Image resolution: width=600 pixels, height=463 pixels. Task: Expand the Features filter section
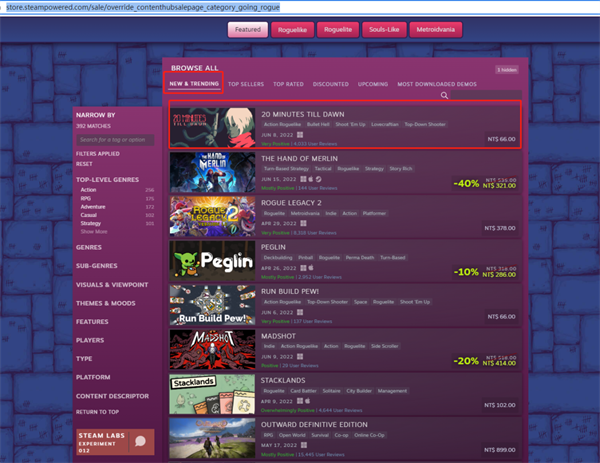92,322
